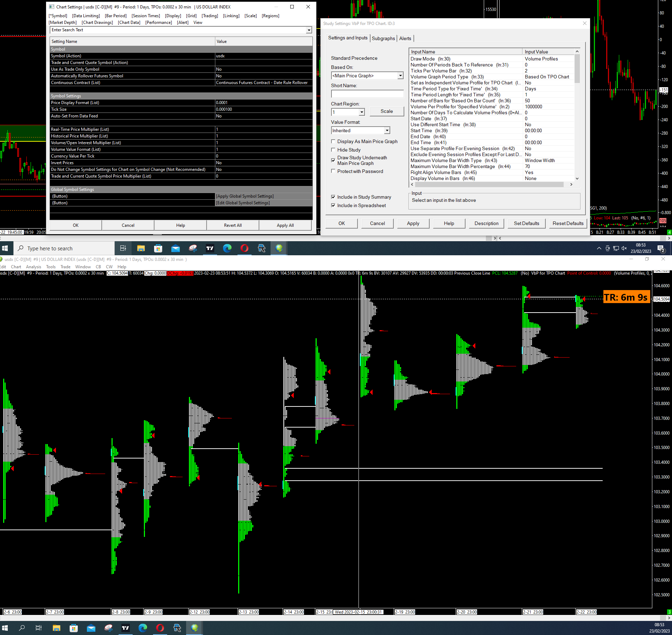Open the Based On dropdown

click(x=400, y=76)
